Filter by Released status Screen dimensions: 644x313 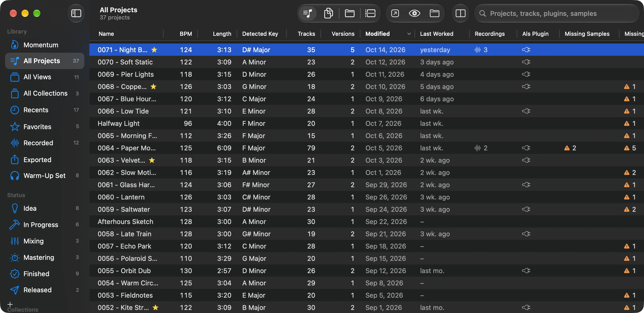45,290
